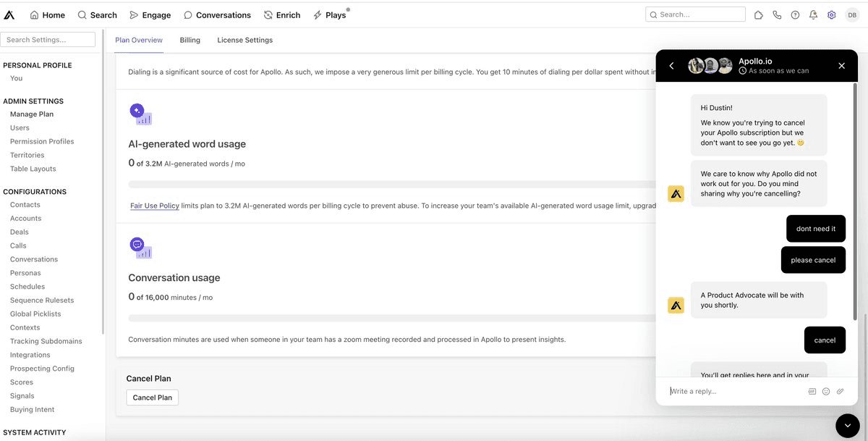Viewport: 868px width, 441px height.
Task: Open Contexts configuration
Action: tap(25, 328)
